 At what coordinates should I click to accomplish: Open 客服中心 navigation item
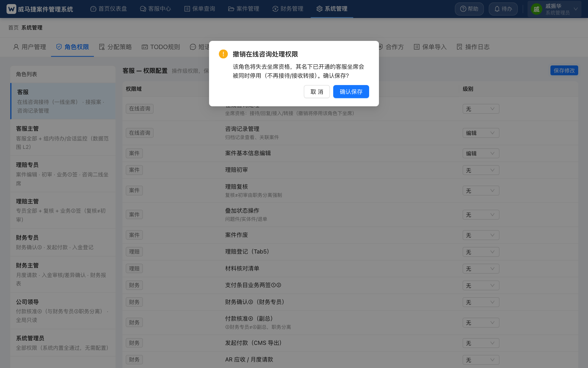point(155,9)
